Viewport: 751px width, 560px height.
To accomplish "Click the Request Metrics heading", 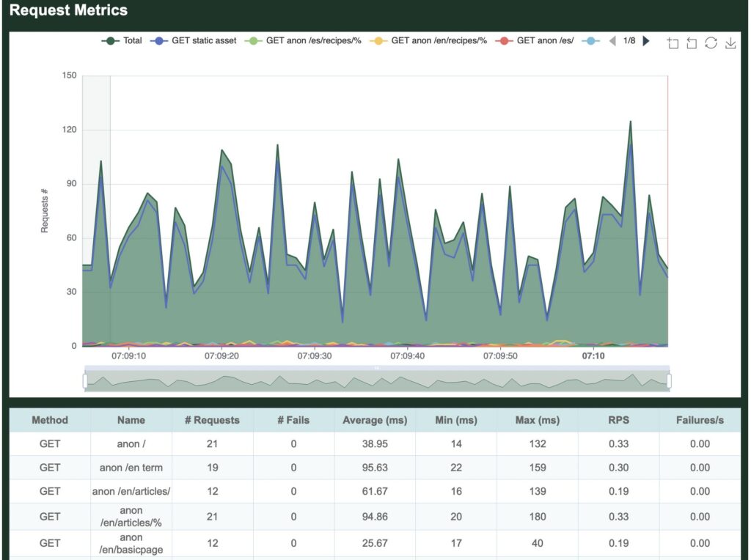I will click(68, 10).
